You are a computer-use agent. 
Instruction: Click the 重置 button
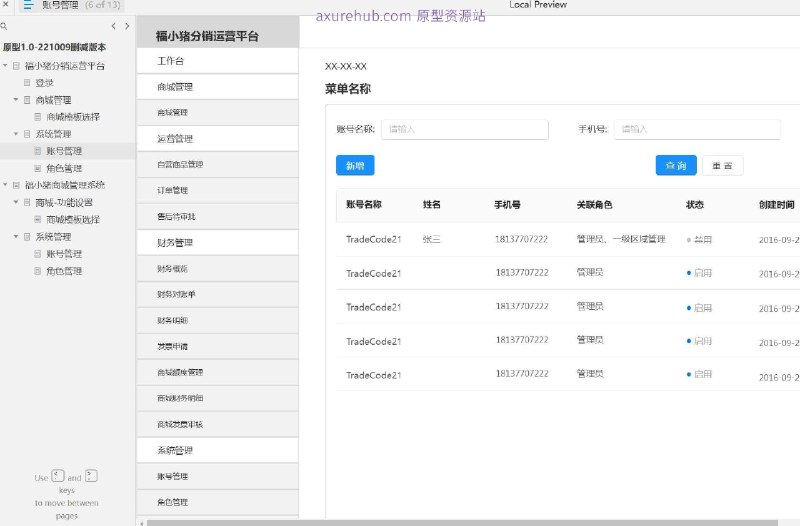pyautogui.click(x=722, y=165)
